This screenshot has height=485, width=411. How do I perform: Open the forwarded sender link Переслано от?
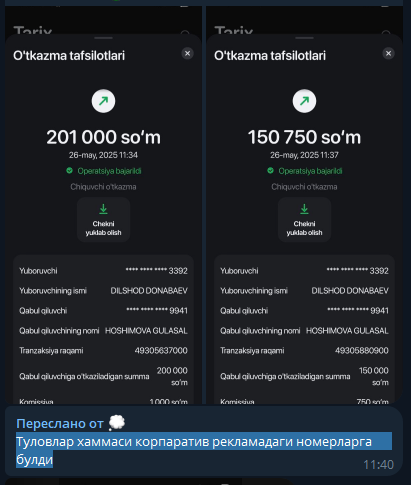(x=60, y=423)
